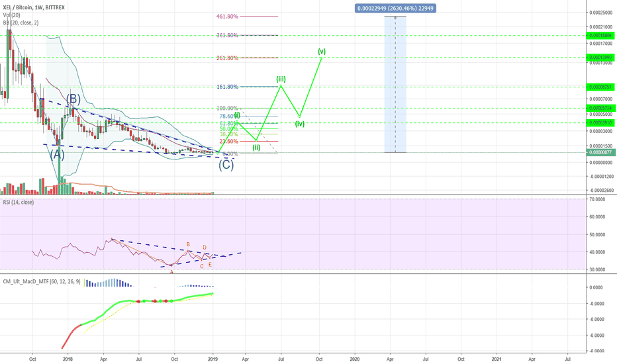
Task: Click the 0.00013992 green price tag
Action: tap(600, 58)
